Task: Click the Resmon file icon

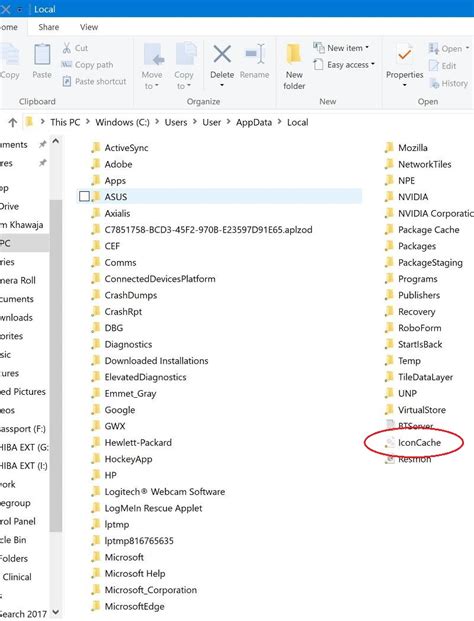Action: pos(390,459)
